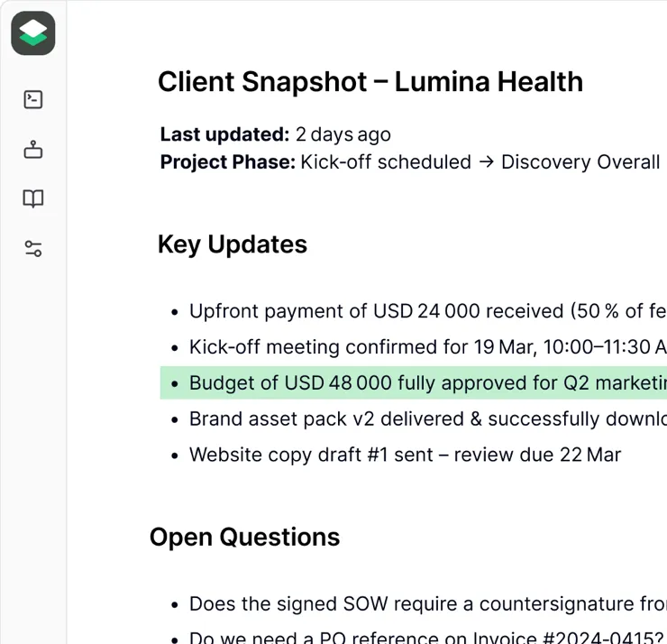The width and height of the screenshot is (667, 644).
Task: Select the highlighted Budget of USD 48 000 bullet
Action: tap(414, 382)
